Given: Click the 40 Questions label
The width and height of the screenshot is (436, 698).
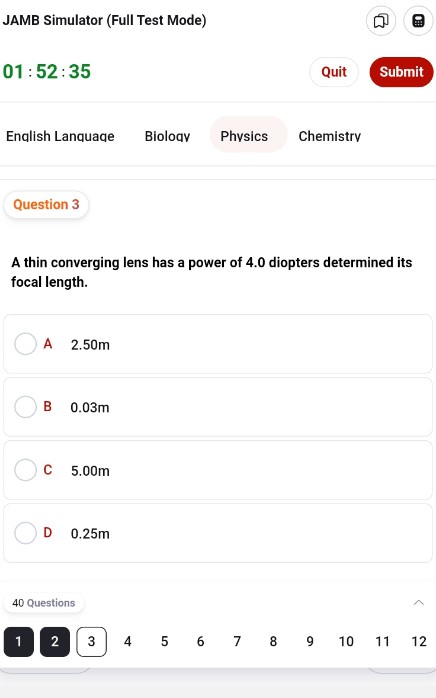Looking at the screenshot, I should click(x=44, y=603).
